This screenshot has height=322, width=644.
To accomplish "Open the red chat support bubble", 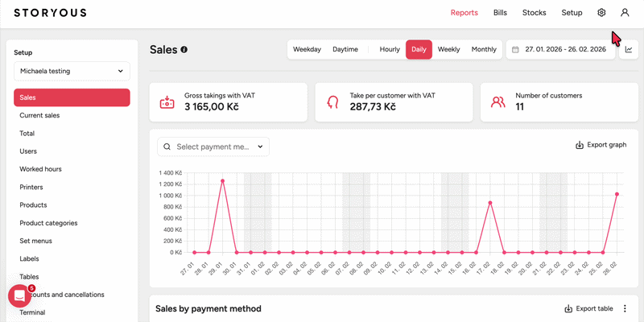I will click(19, 296).
